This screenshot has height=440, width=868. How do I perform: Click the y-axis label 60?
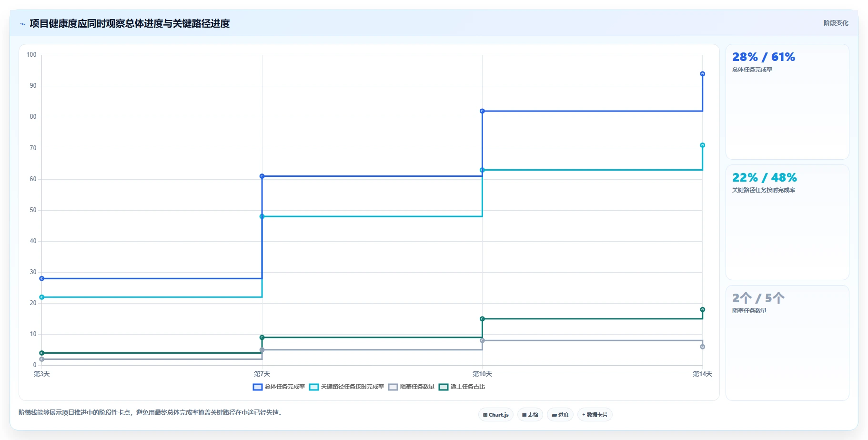click(33, 179)
